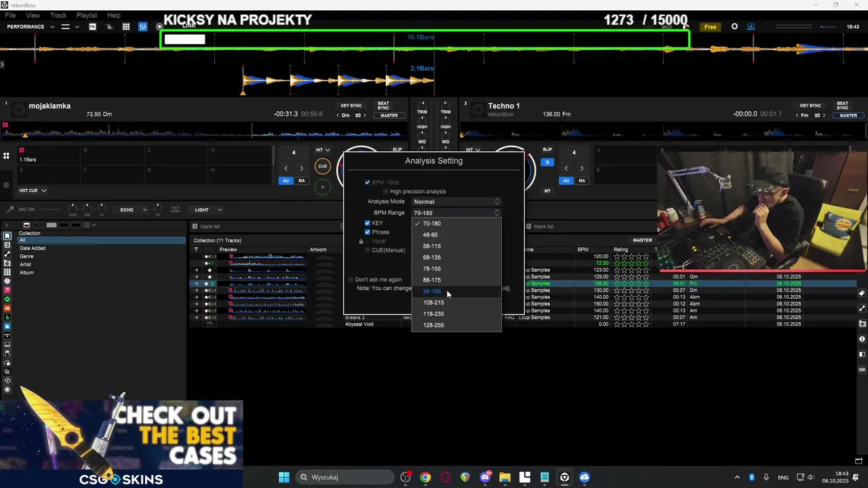Enable CUE(Manual) checkbox
This screenshot has width=868, height=488.
pyautogui.click(x=368, y=250)
